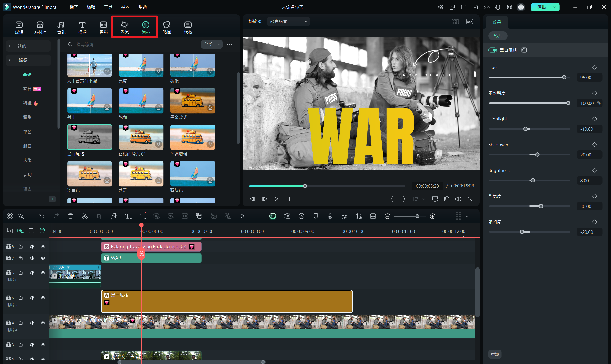Screen dimensions: 611x364
Task: Open the 最高品質 quality dropdown
Action: point(288,21)
